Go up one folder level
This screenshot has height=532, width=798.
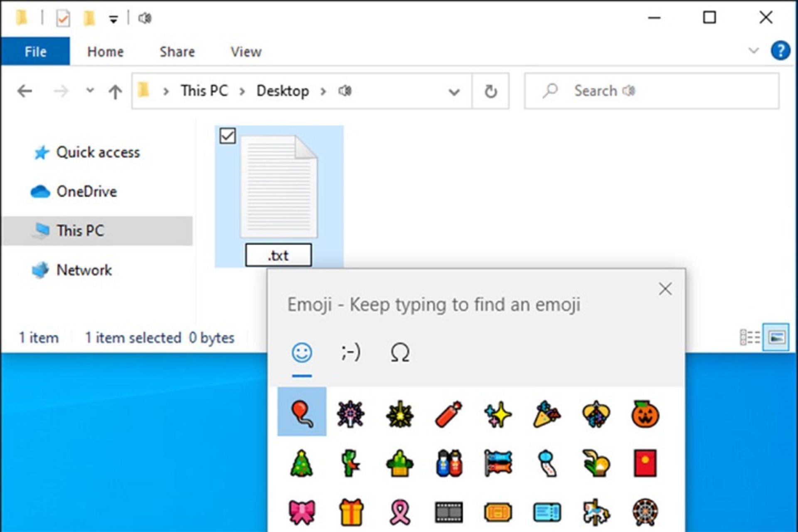click(x=115, y=91)
